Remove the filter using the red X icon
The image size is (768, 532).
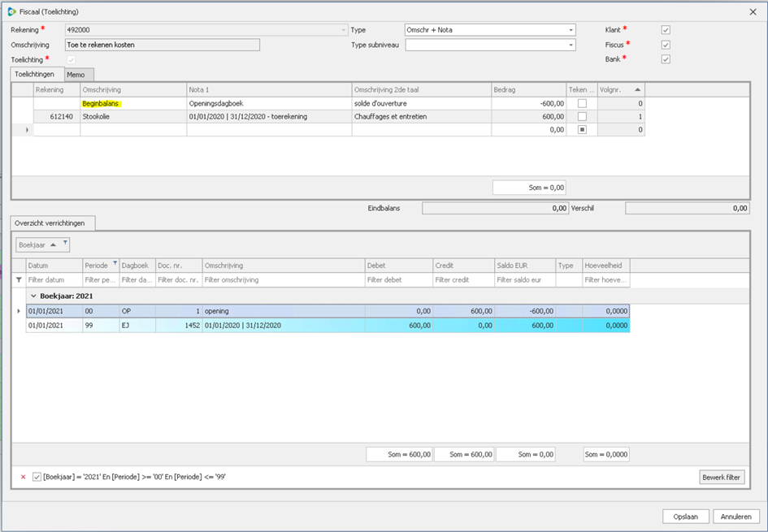click(23, 477)
